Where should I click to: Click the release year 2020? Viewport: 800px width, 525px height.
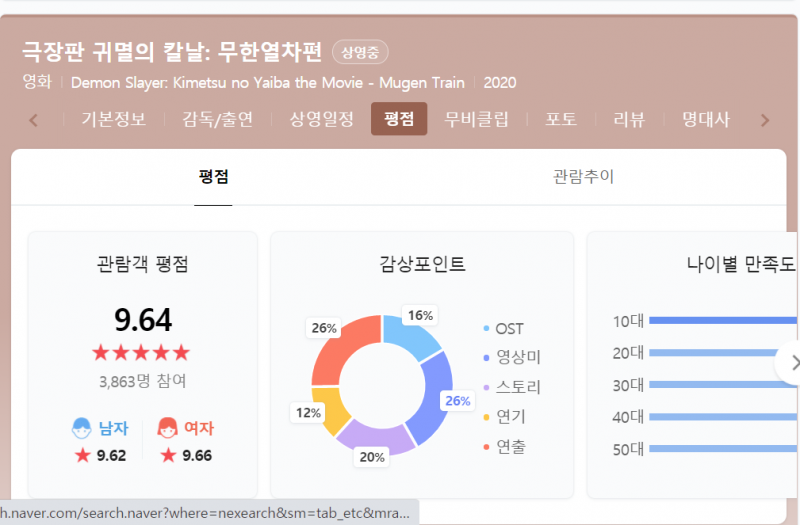coord(499,82)
